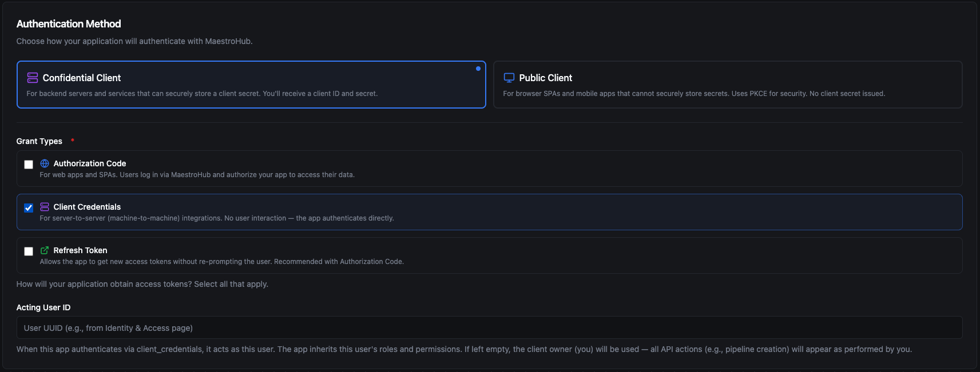Viewport: 980px width, 372px height.
Task: Click the red required asterisk by Grant Types
Action: pyautogui.click(x=73, y=140)
